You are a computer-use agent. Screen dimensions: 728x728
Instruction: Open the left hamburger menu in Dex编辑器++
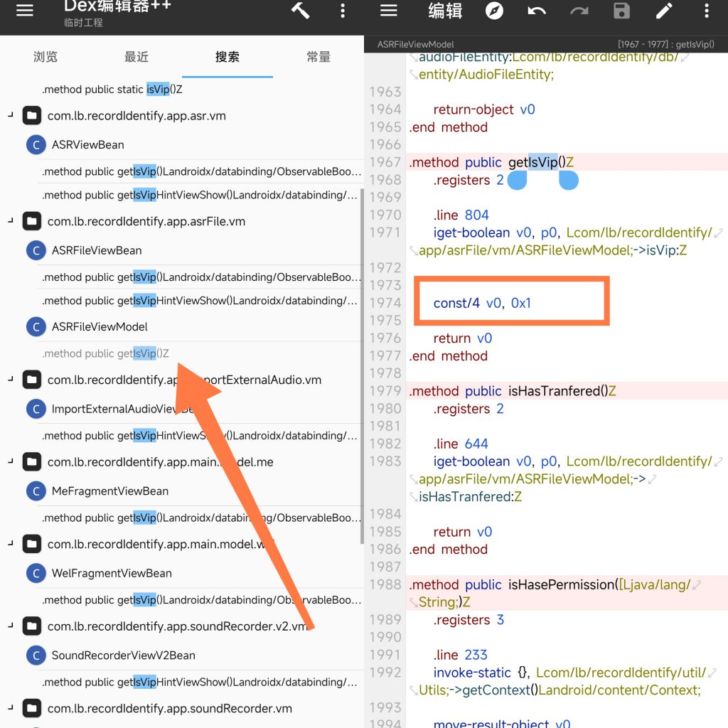tap(25, 12)
